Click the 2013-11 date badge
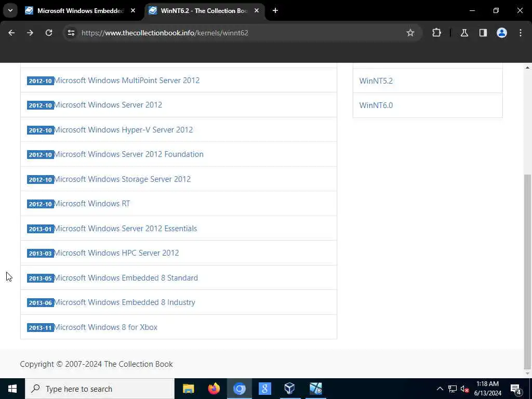This screenshot has width=532, height=399. pos(41,328)
